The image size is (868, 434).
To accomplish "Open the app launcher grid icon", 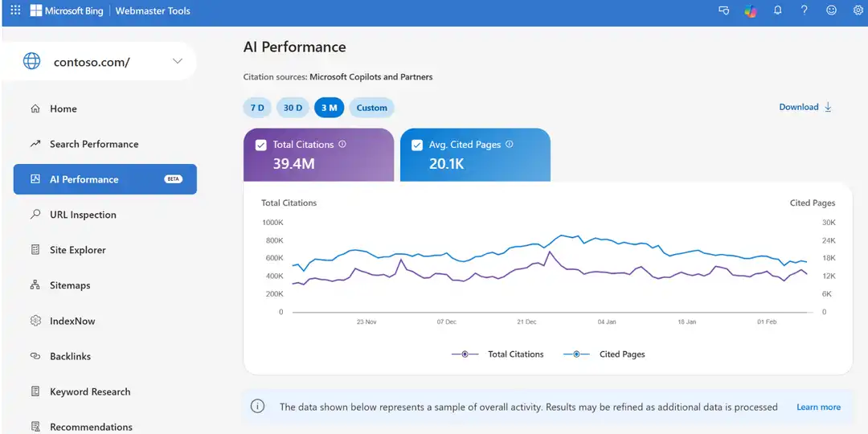I will pos(15,10).
